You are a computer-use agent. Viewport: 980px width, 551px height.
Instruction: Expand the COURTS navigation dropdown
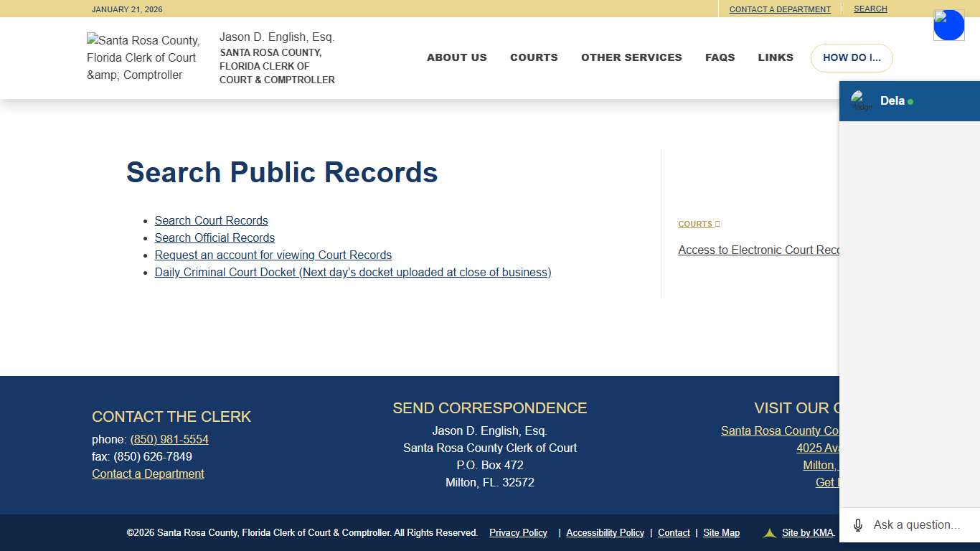click(x=534, y=57)
